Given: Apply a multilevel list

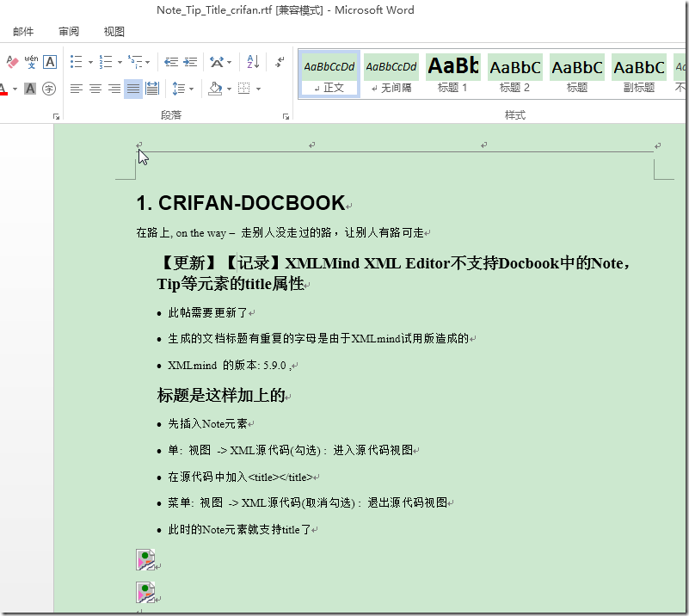Looking at the screenshot, I should pos(135,62).
